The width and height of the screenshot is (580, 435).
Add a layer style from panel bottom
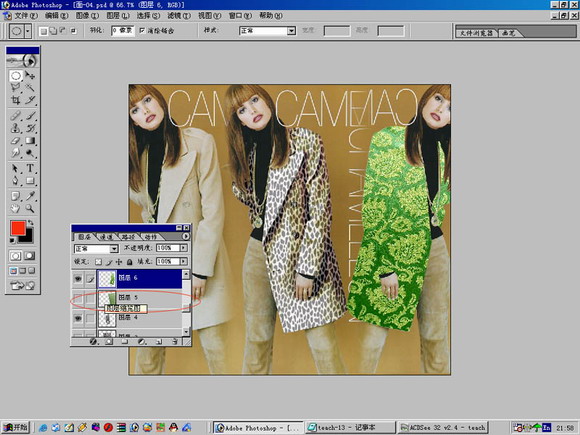point(93,342)
